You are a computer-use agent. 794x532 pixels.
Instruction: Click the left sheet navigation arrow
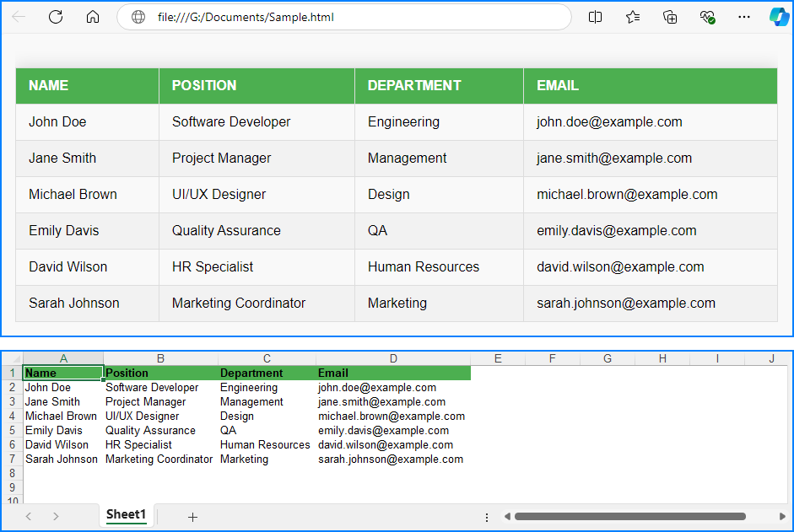(28, 516)
